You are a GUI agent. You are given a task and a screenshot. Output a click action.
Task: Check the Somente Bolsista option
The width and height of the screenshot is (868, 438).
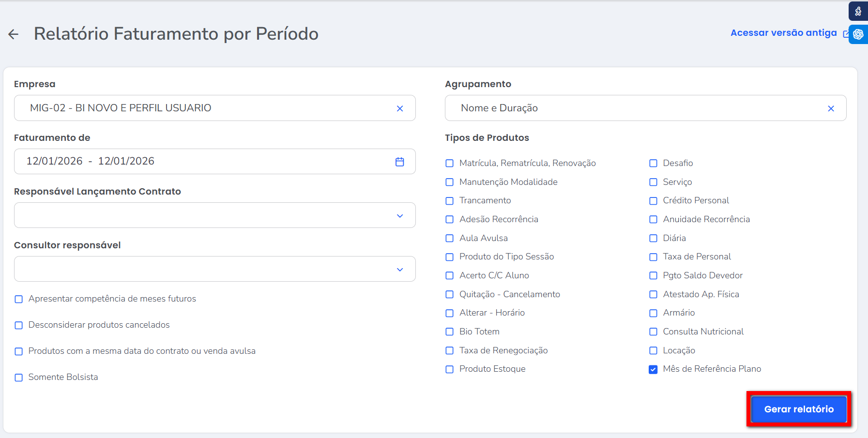(x=19, y=378)
